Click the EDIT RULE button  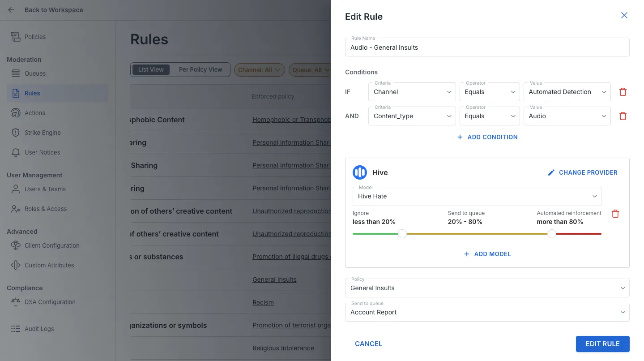pyautogui.click(x=603, y=344)
